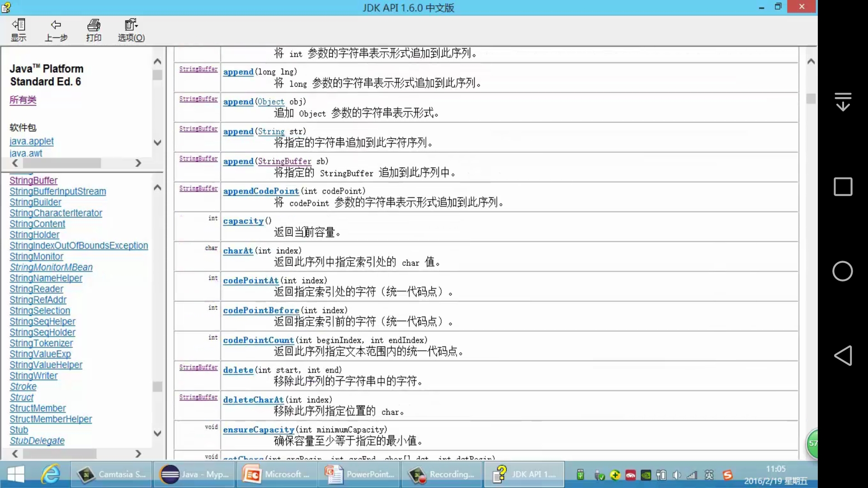Click the 显示 (Show) toolbar icon
The height and width of the screenshot is (488, 868).
pos(19,30)
